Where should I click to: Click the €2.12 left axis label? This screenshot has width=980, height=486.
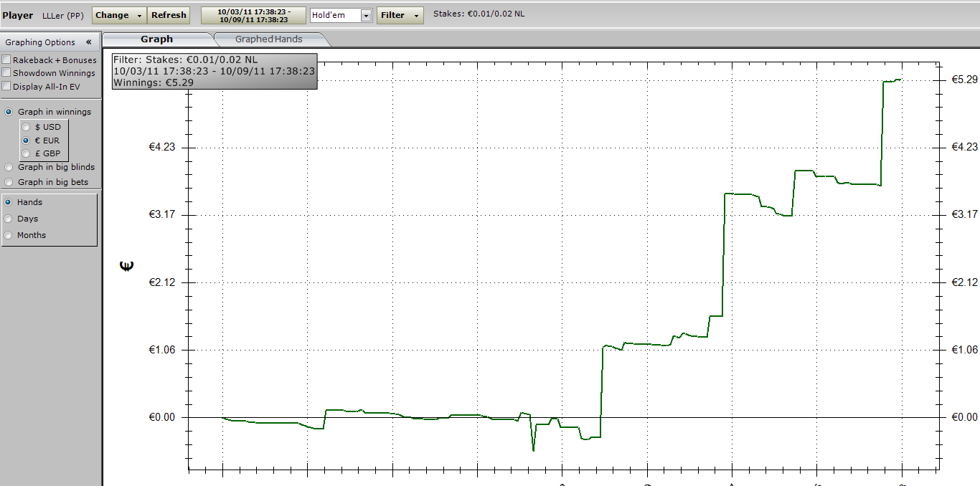[x=162, y=282]
